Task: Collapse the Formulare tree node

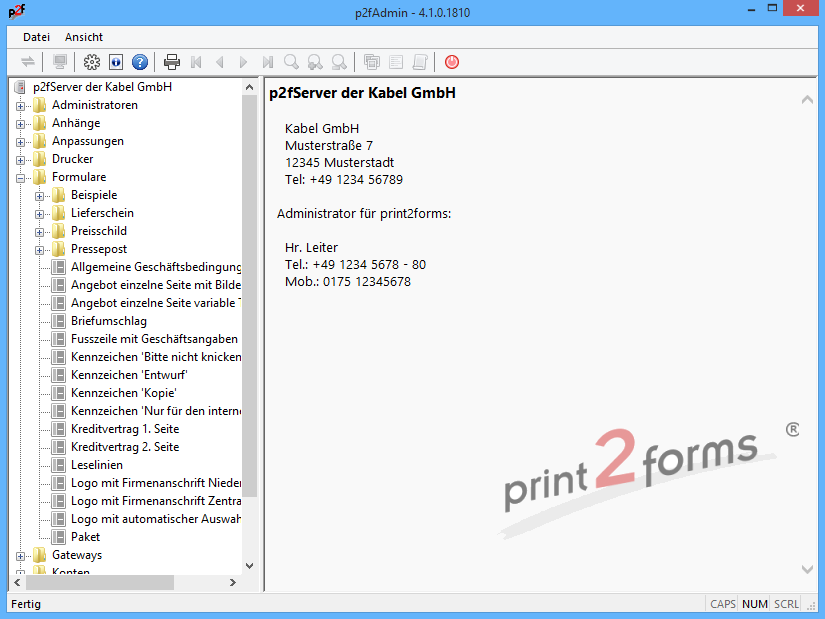Action: tap(21, 178)
